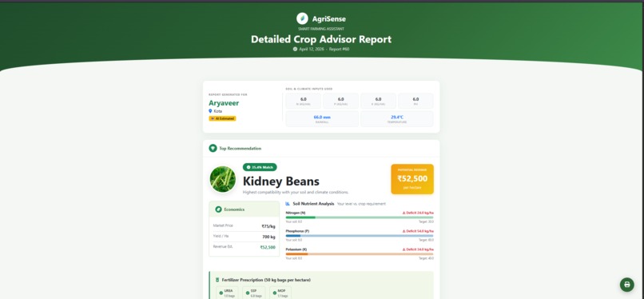Click the P (kg/ha) 6.0 input card
Image resolution: width=644 pixels, height=299 pixels.
tap(340, 101)
